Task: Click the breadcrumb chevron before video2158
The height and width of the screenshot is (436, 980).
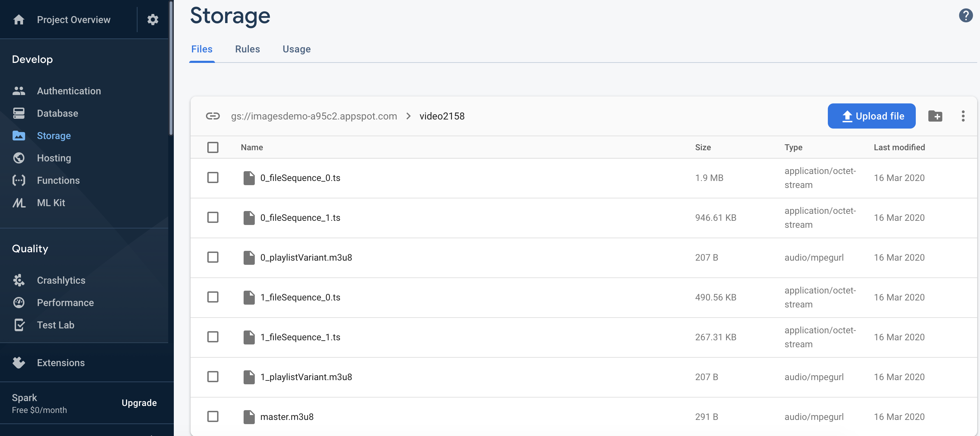Action: [x=408, y=116]
